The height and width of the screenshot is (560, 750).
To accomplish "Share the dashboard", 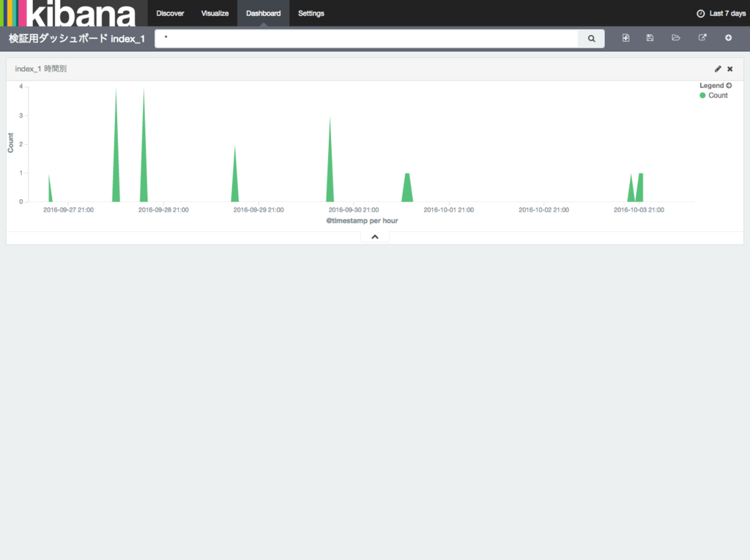I will coord(702,38).
